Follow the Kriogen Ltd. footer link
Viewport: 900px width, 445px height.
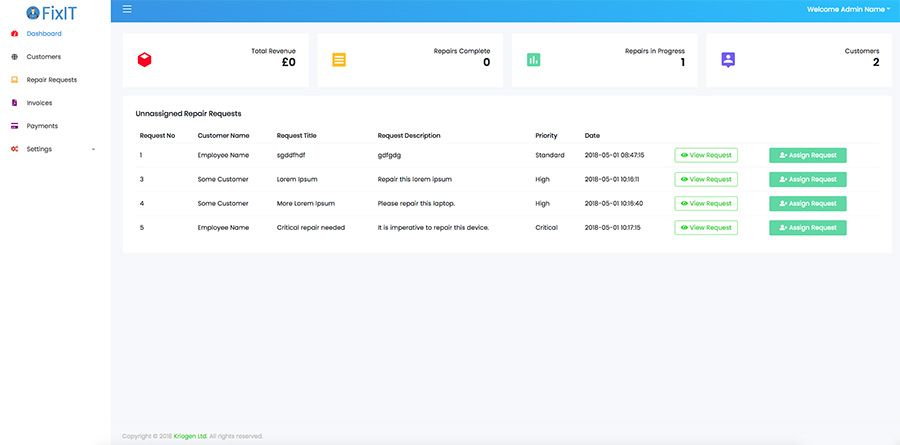click(190, 436)
